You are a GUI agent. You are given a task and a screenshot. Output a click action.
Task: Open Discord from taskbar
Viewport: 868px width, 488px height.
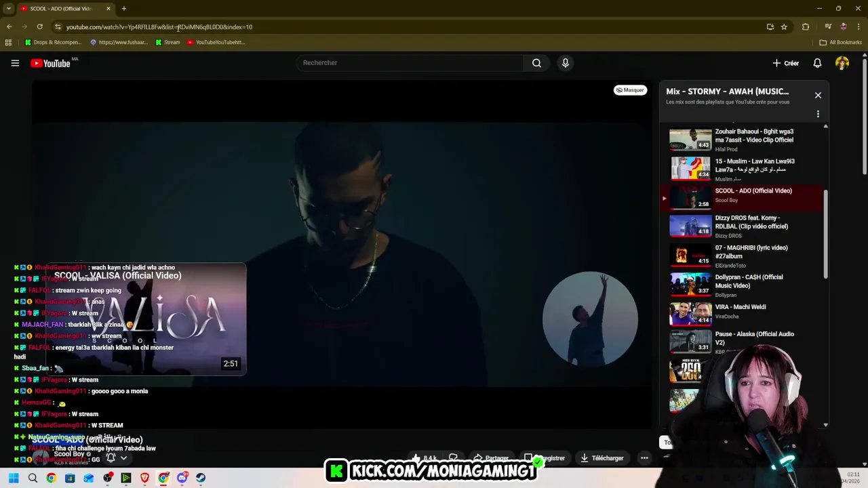click(x=182, y=478)
